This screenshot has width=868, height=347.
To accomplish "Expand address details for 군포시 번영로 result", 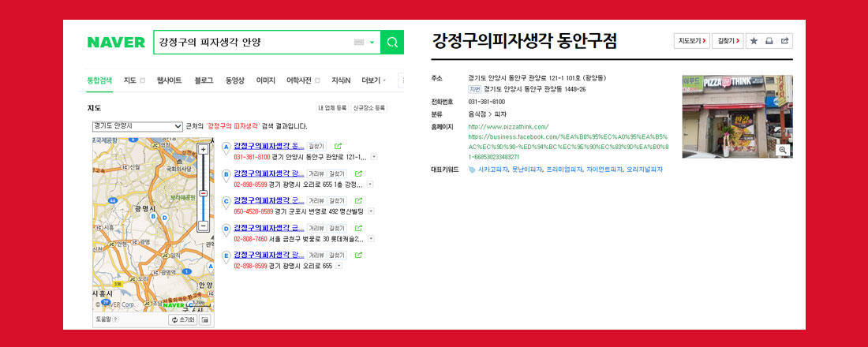I will pos(371,211).
